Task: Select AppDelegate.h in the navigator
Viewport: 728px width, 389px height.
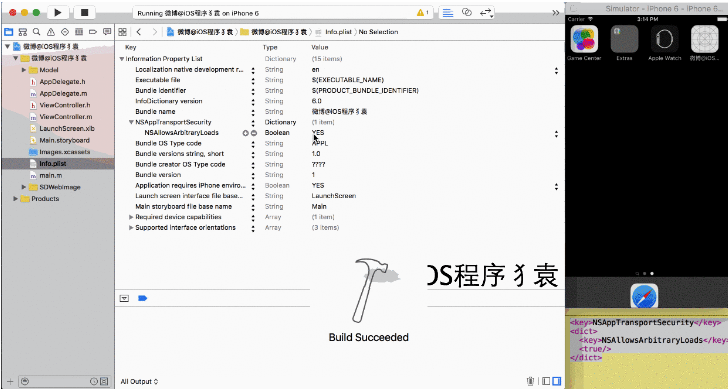Action: pos(62,82)
